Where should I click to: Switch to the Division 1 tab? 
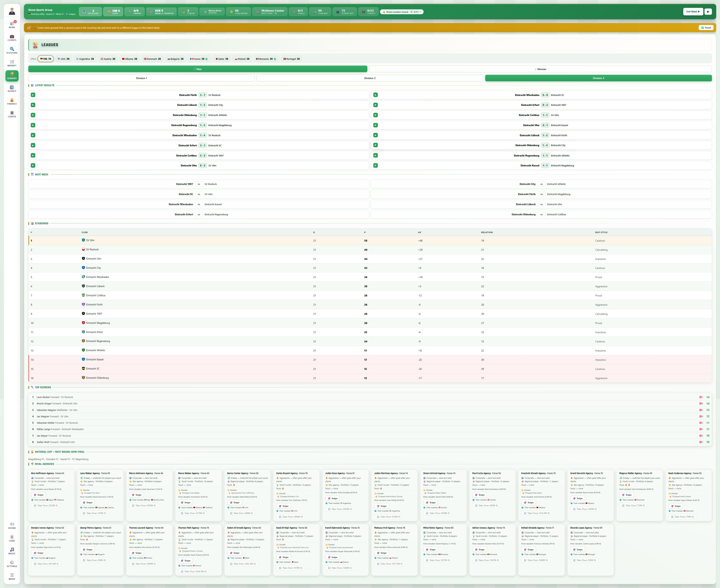[141, 78]
